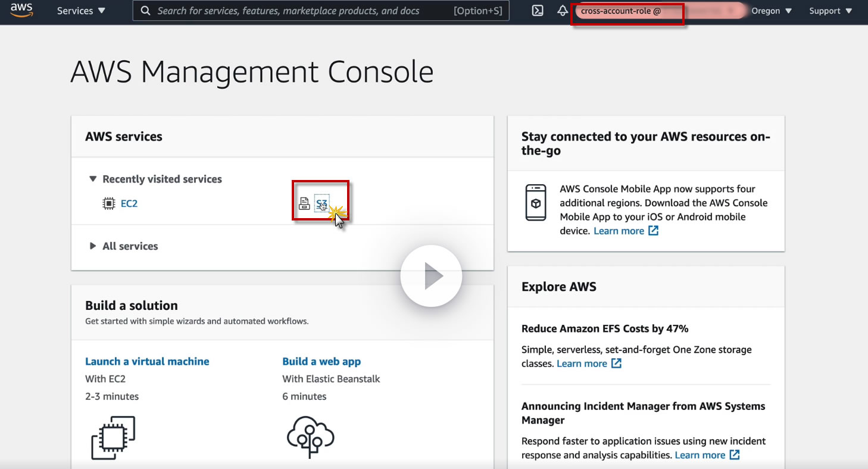Open the Support menu
The width and height of the screenshot is (868, 469).
(x=830, y=11)
